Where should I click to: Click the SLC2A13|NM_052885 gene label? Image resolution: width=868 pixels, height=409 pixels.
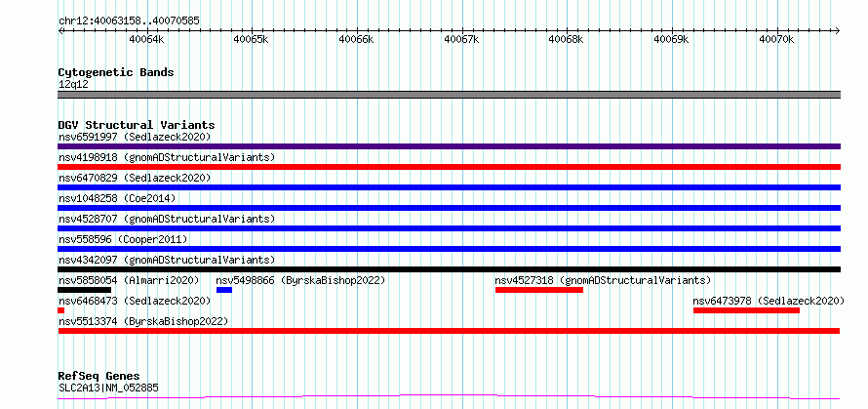[108, 388]
